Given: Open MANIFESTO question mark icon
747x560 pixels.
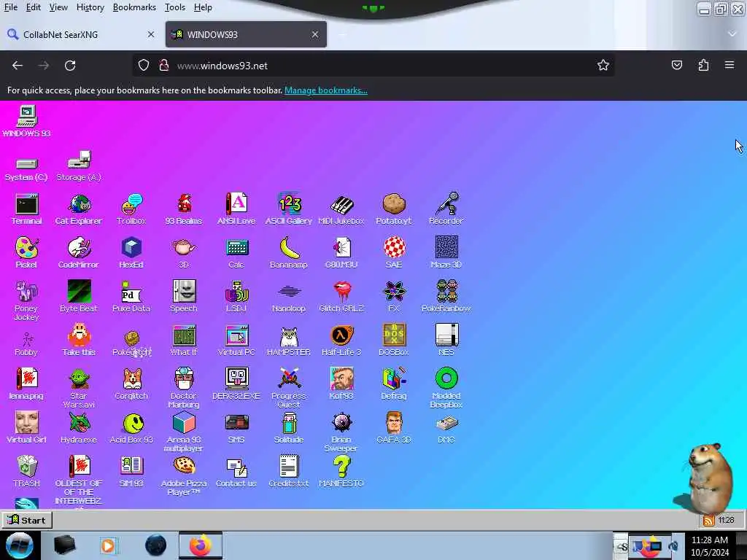Looking at the screenshot, I should (341, 472).
